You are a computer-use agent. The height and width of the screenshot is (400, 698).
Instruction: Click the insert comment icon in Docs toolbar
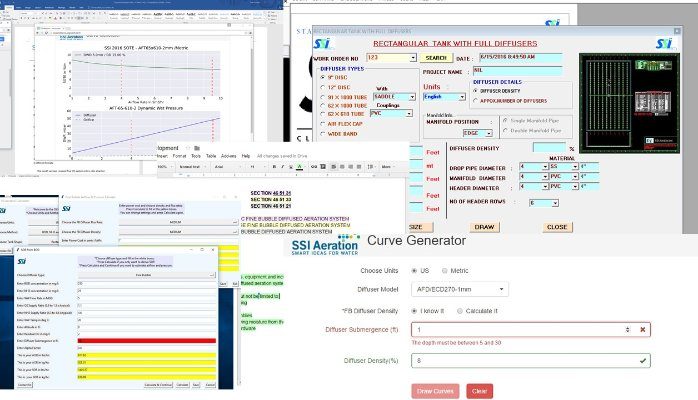coord(323,167)
